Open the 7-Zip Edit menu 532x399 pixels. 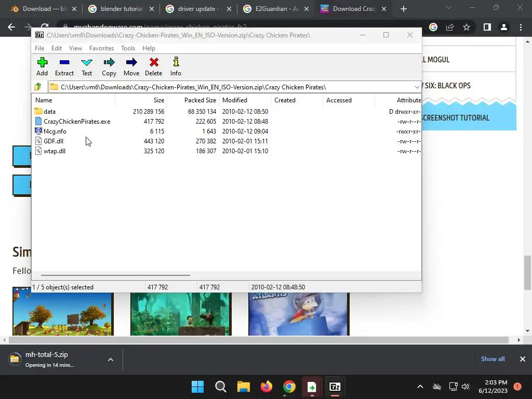[x=56, y=48]
